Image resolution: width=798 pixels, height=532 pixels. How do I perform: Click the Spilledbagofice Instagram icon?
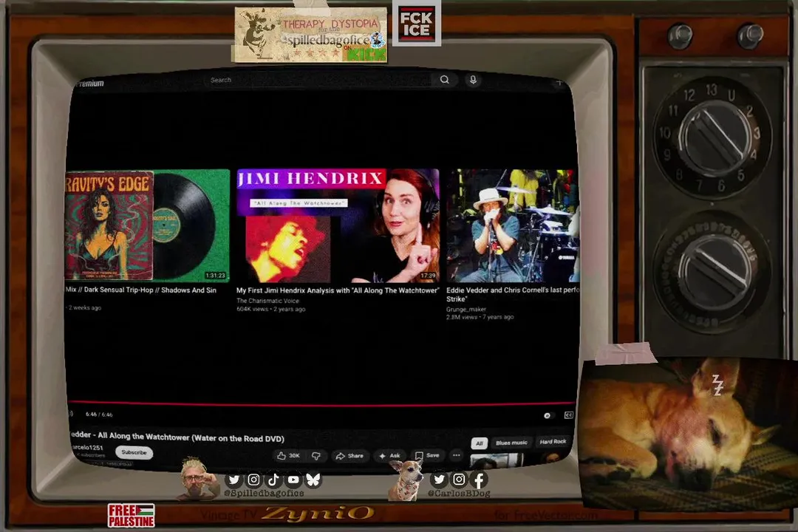click(253, 480)
